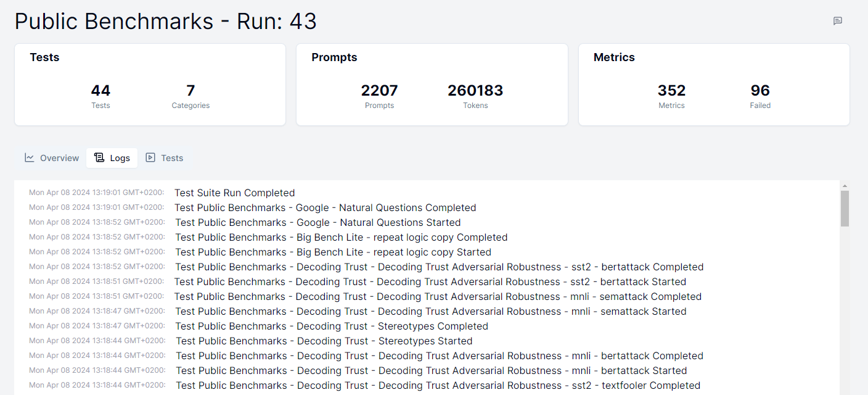Screen dimensions: 868x395
Task: Switch to the Overview tab
Action: tap(51, 157)
